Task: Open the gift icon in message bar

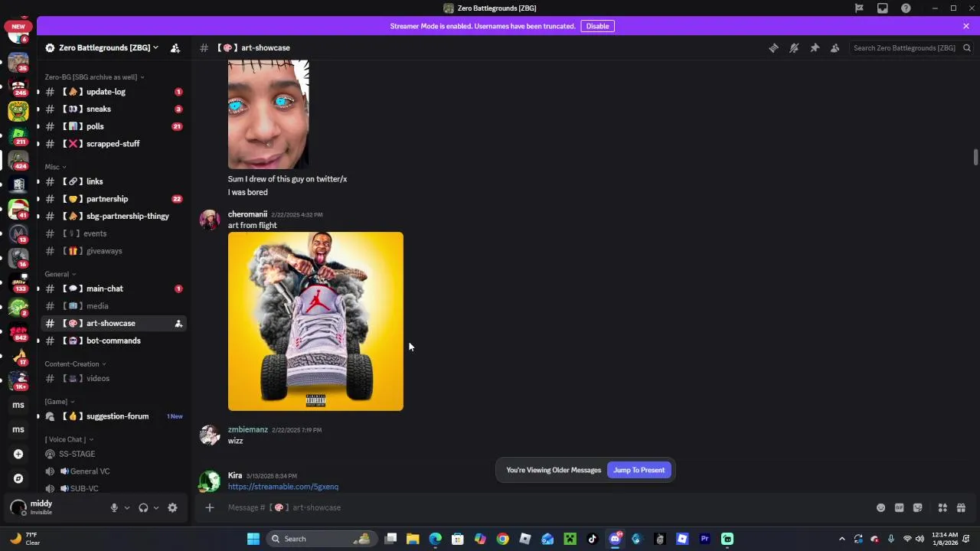Action: [x=961, y=507]
